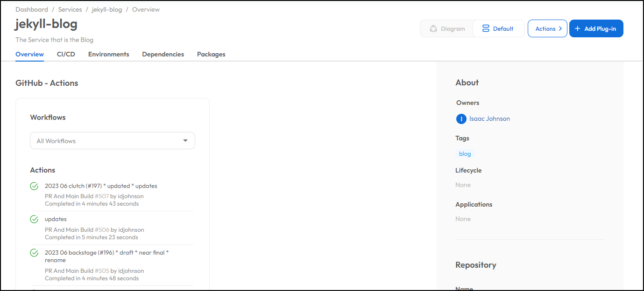Click the plus icon on Add Plug-in
The width and height of the screenshot is (644, 291).
point(578,28)
